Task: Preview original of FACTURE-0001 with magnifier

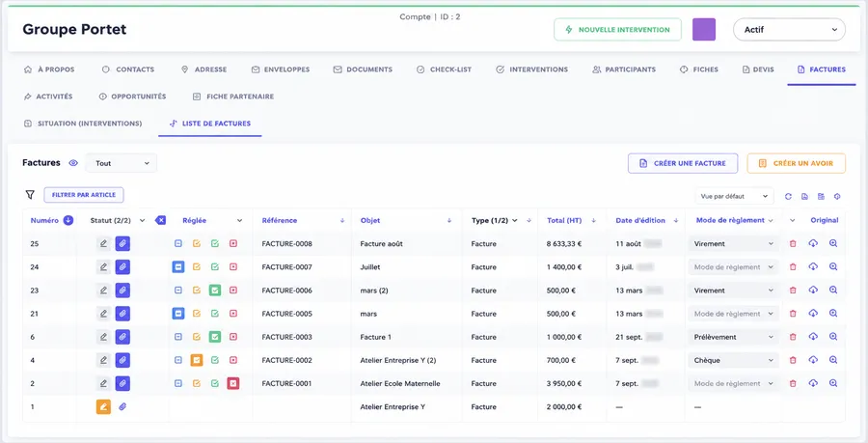Action: pyautogui.click(x=833, y=383)
